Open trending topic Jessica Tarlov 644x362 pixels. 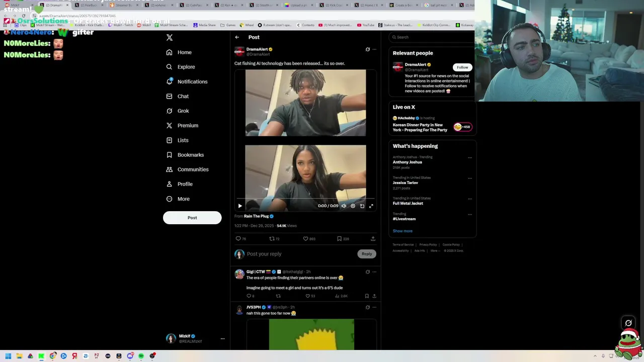[x=406, y=183]
